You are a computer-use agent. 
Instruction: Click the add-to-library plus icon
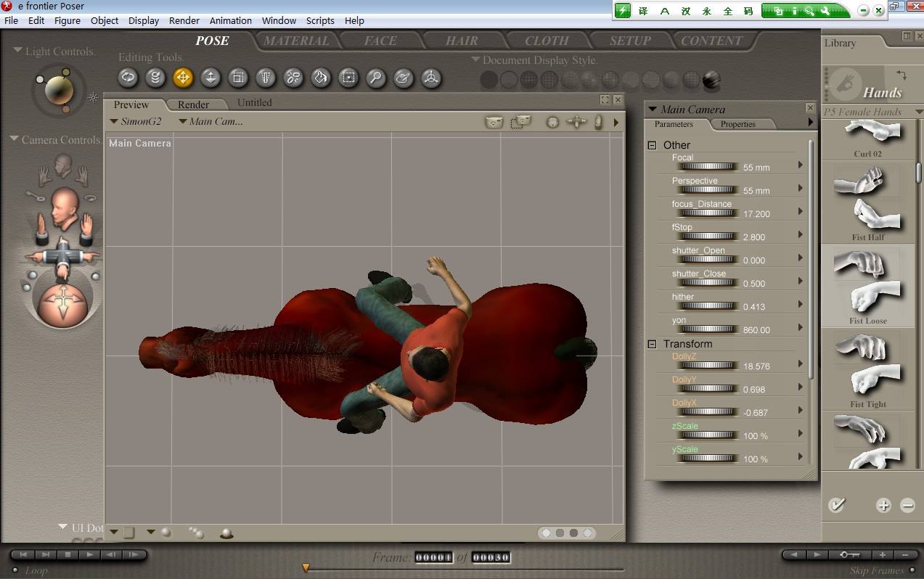tap(883, 506)
